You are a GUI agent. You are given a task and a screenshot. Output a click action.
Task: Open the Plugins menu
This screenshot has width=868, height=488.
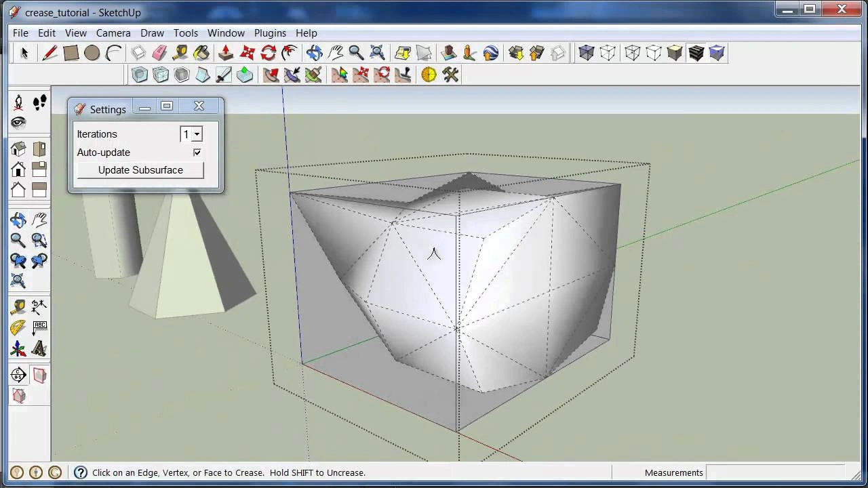click(270, 33)
